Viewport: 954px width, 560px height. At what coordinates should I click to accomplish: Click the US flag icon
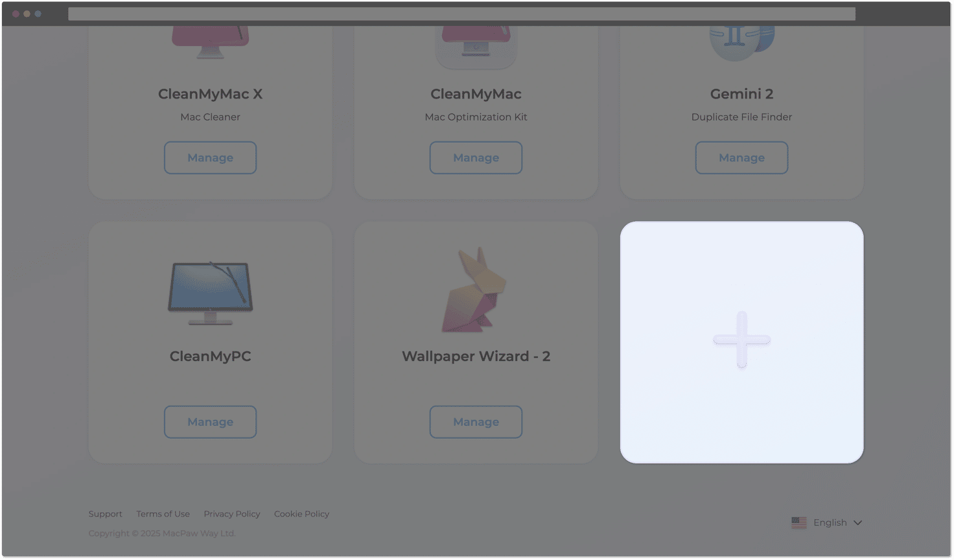tap(798, 522)
